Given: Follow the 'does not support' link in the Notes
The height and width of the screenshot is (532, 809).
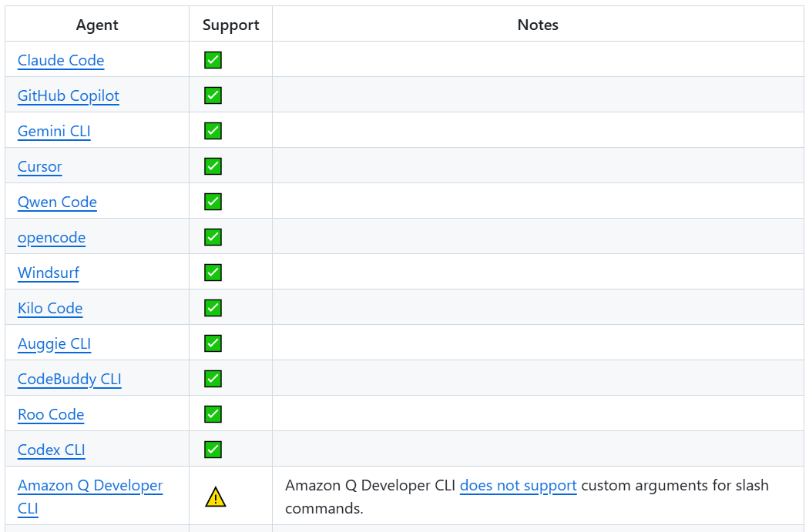Looking at the screenshot, I should coord(518,485).
